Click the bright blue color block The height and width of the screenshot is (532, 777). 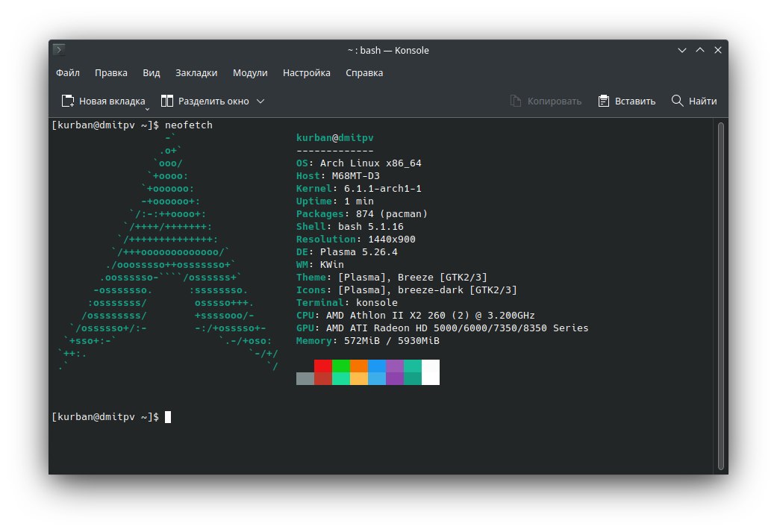click(377, 366)
